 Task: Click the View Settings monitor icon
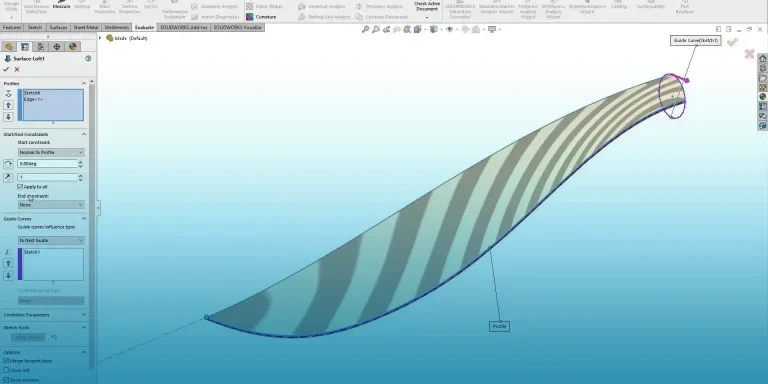click(x=492, y=29)
